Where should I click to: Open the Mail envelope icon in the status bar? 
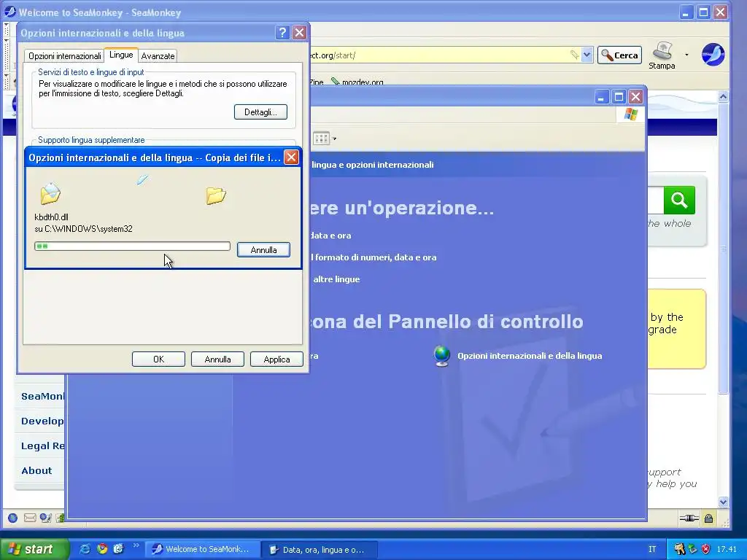[x=29, y=518]
